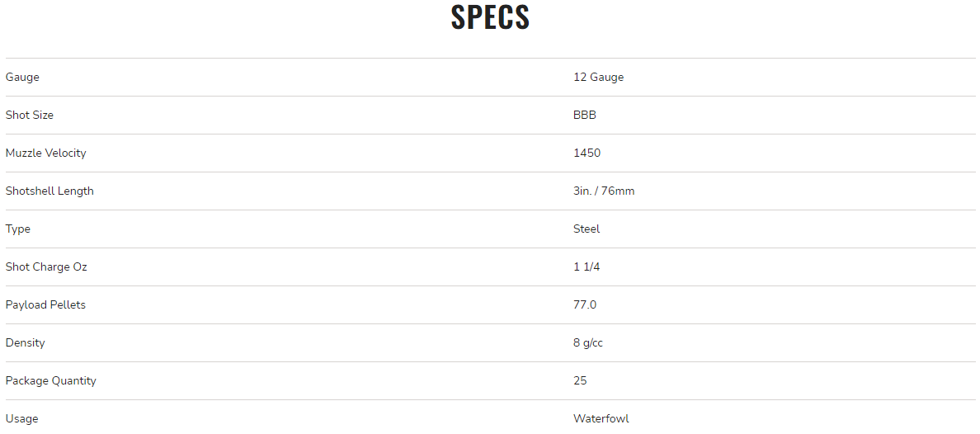Image resolution: width=980 pixels, height=434 pixels.
Task: Click the Steel type value
Action: (x=587, y=229)
